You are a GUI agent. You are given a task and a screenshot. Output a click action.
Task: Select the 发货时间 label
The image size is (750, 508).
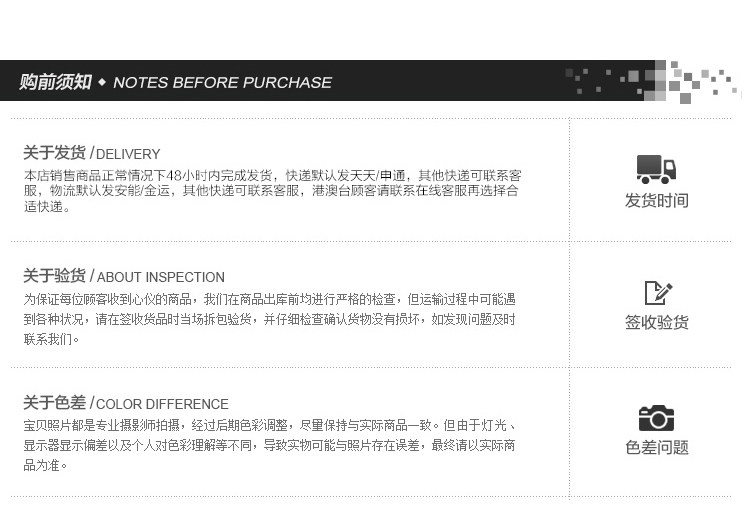coord(656,200)
